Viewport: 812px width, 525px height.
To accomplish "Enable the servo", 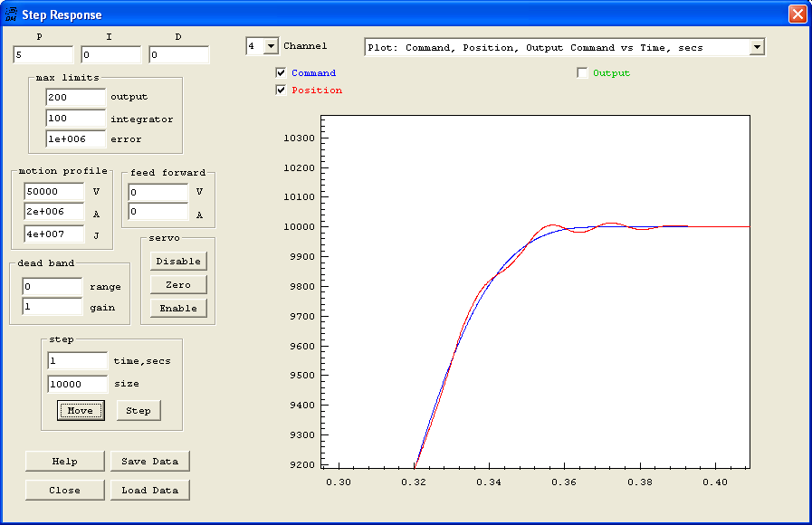I will pyautogui.click(x=177, y=308).
